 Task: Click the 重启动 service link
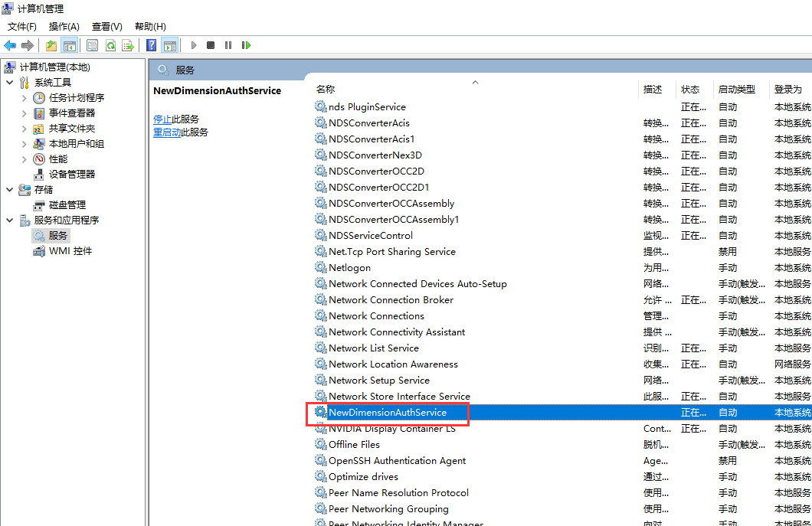pyautogui.click(x=167, y=132)
